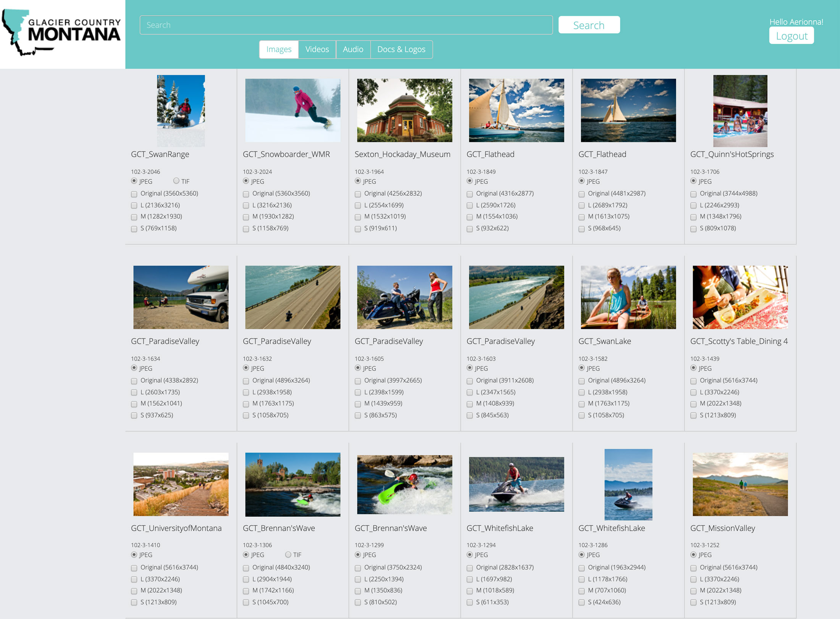Select JPEG radio for GCT_Snowboarder_WMR
The height and width of the screenshot is (619, 840).
[x=246, y=181]
